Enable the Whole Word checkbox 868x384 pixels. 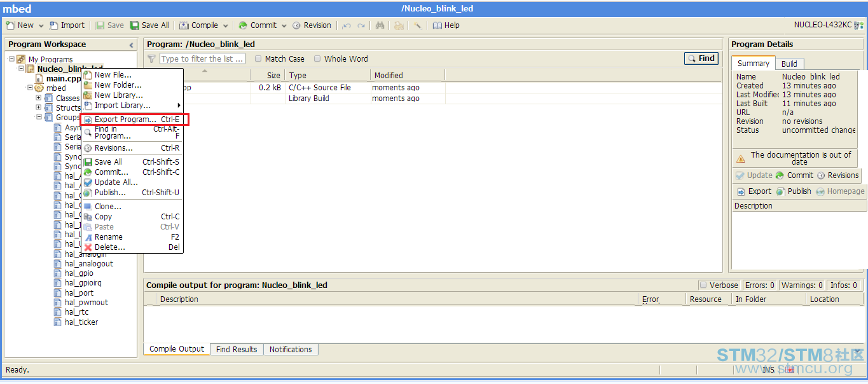pos(317,58)
